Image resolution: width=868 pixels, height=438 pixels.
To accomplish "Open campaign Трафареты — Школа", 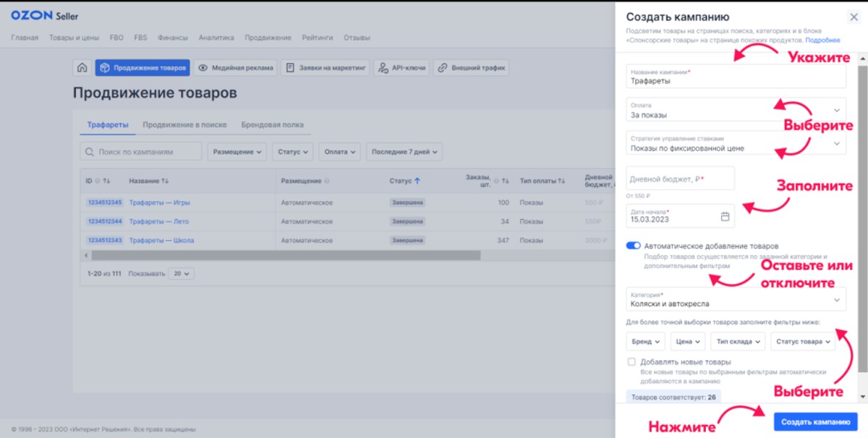I will [162, 240].
